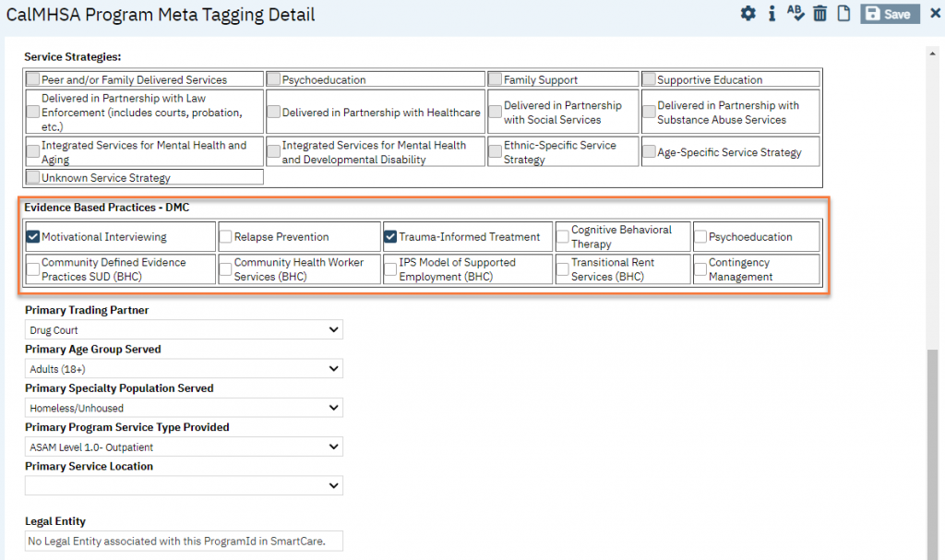Click the Legal Entity text field

[184, 542]
